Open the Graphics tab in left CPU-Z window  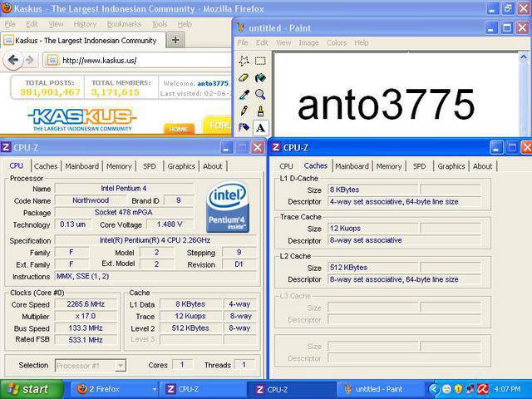coord(181,166)
